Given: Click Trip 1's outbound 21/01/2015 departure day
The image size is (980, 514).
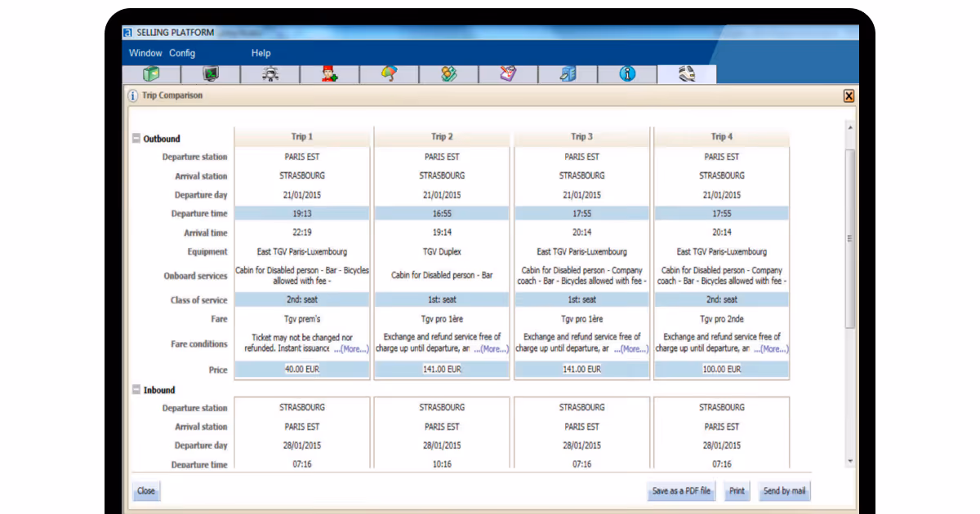Looking at the screenshot, I should [302, 195].
